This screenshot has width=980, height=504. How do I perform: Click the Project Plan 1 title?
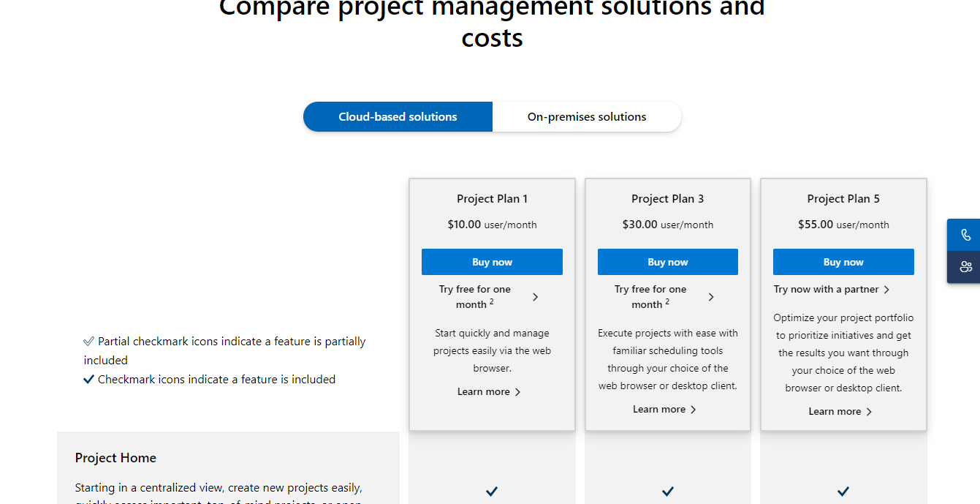pos(492,199)
